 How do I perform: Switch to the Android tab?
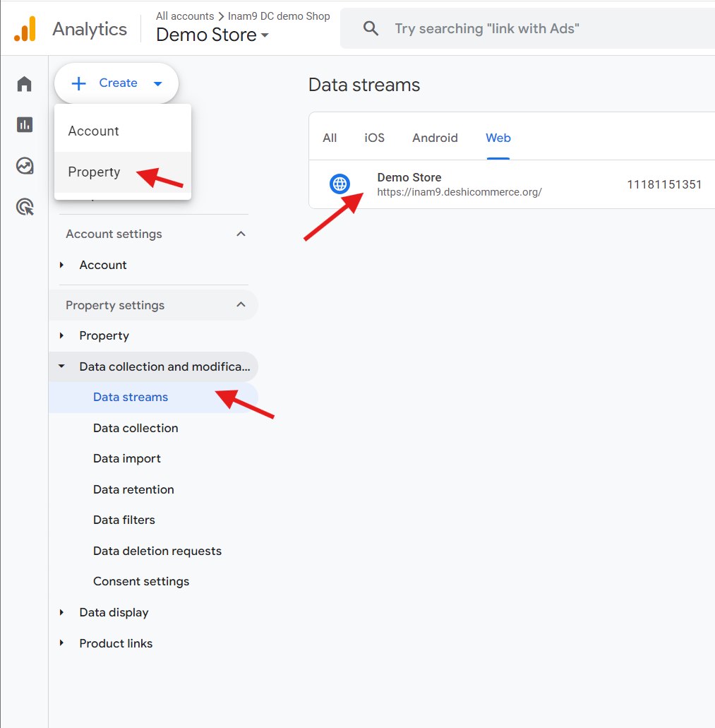[435, 138]
